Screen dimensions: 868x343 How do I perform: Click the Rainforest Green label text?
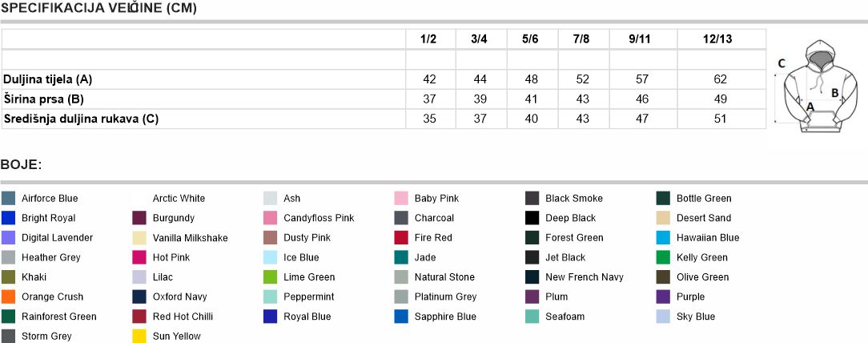pyautogui.click(x=59, y=317)
